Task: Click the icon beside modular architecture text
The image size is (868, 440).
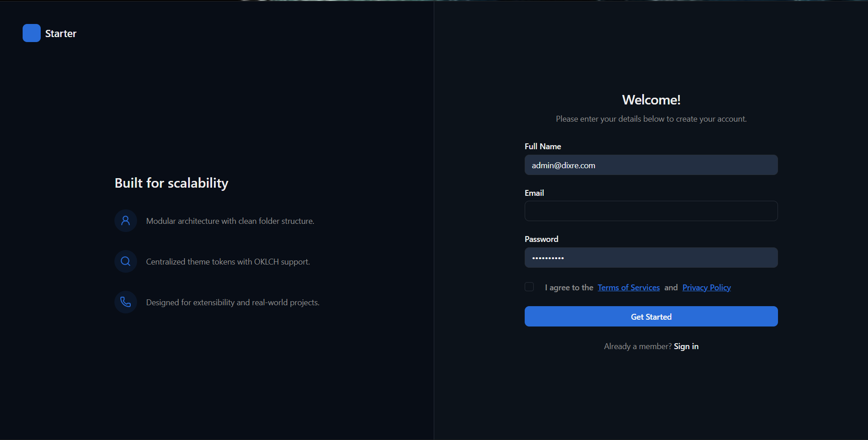Action: click(x=125, y=221)
